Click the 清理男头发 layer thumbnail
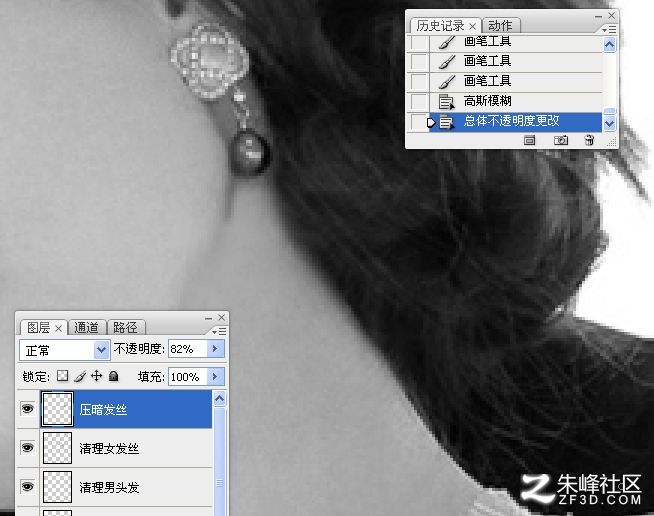The width and height of the screenshot is (654, 516). tap(58, 487)
